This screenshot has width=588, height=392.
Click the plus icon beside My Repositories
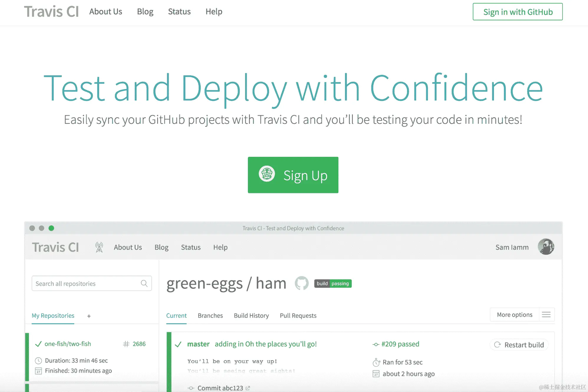[89, 316]
